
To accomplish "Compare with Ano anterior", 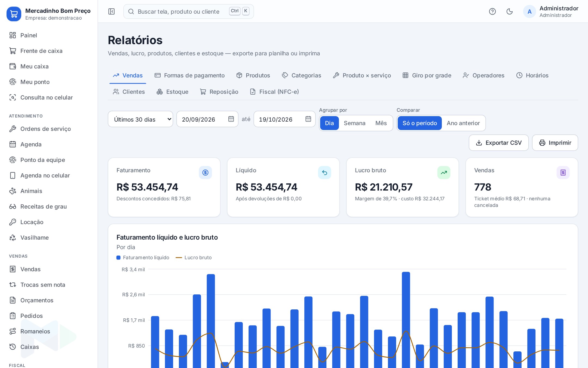I will tap(463, 123).
